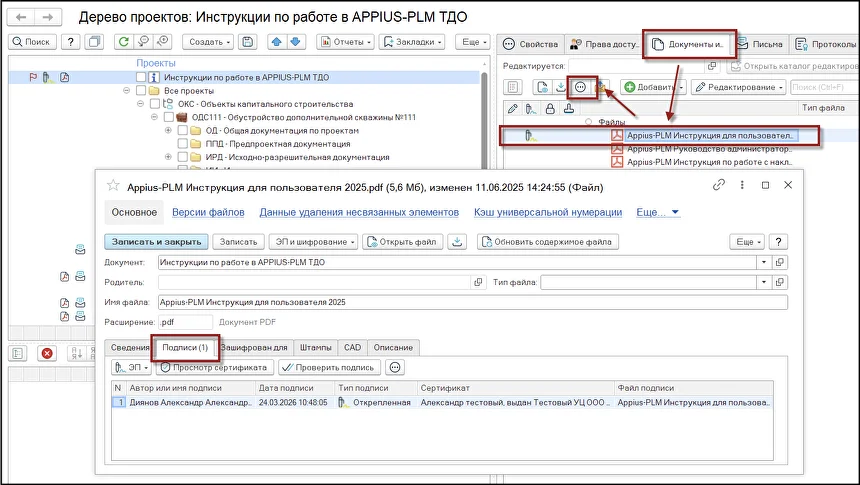860x485 pixels.
Task: Click the save diskette icon in tree toolbar
Action: coord(248,42)
